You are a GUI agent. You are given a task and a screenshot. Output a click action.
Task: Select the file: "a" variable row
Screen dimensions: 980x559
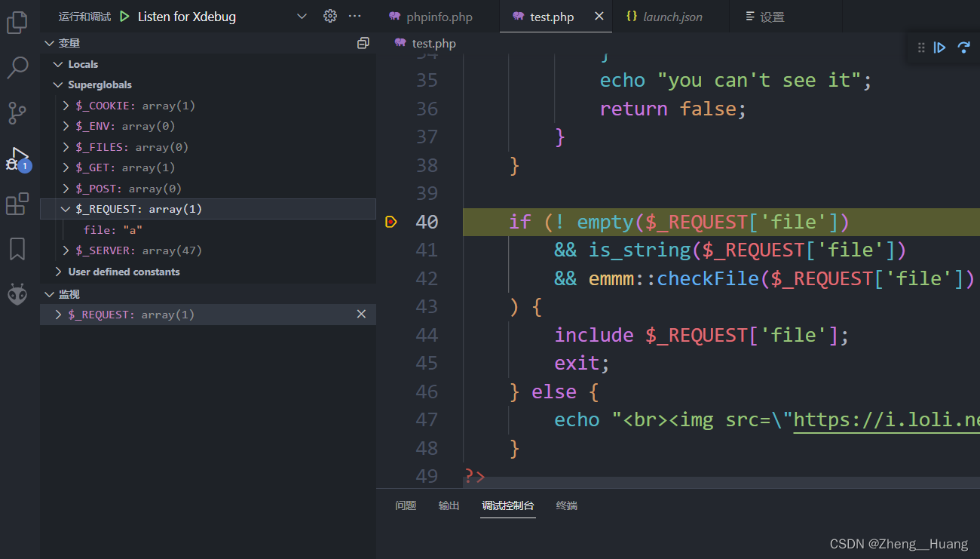click(208, 229)
